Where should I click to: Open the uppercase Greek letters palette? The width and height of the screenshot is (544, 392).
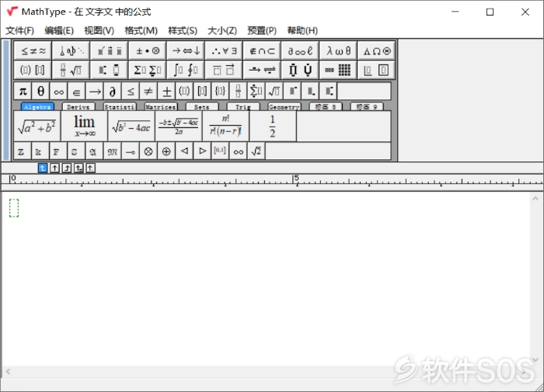coord(377,51)
